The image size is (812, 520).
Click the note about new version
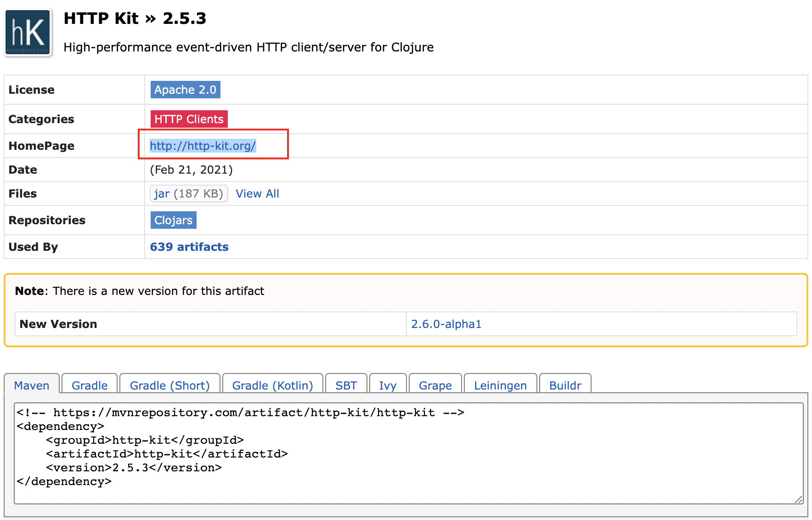pos(140,291)
